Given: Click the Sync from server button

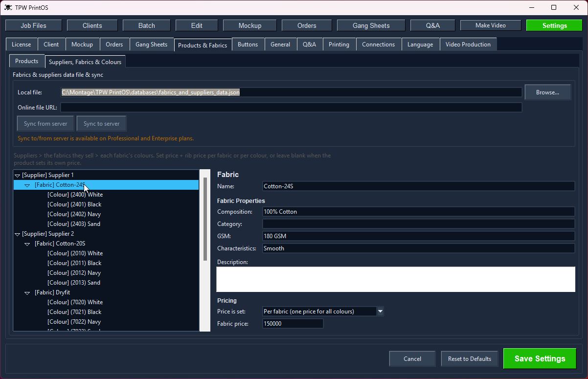Looking at the screenshot, I should [45, 124].
